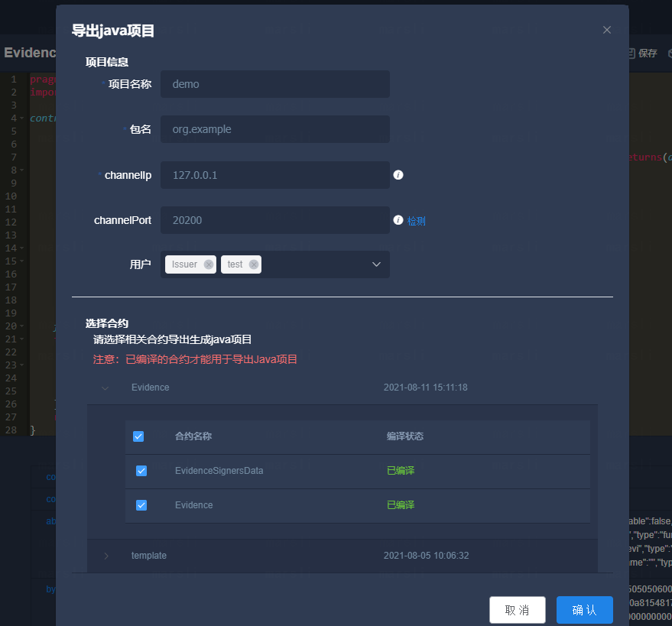
Task: Switch to the Evidence editor tab
Action: click(31, 52)
